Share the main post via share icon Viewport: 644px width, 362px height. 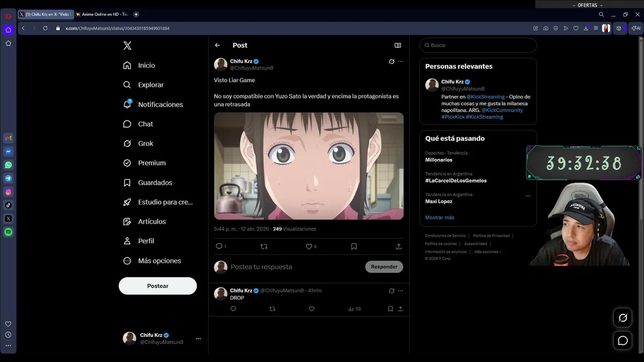[x=398, y=246]
